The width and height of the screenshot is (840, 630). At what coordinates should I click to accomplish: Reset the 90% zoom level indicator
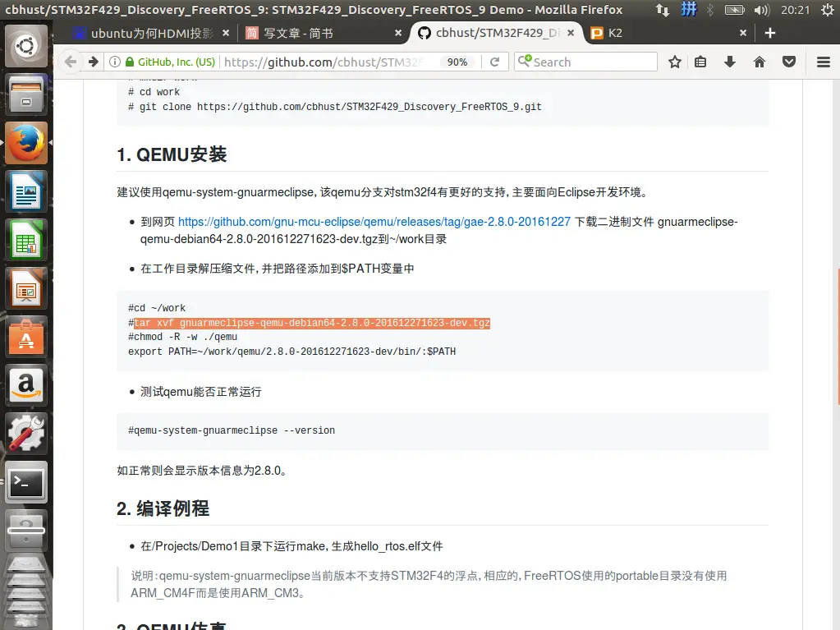pyautogui.click(x=457, y=62)
